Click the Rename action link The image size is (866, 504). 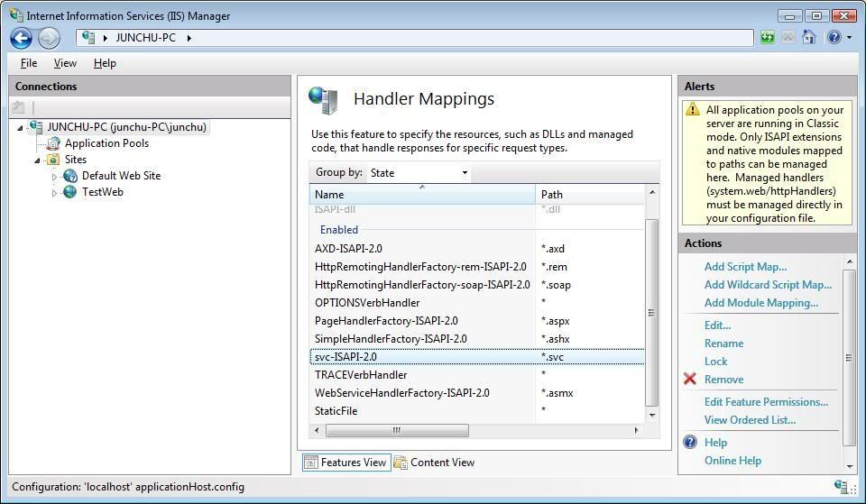pos(724,344)
